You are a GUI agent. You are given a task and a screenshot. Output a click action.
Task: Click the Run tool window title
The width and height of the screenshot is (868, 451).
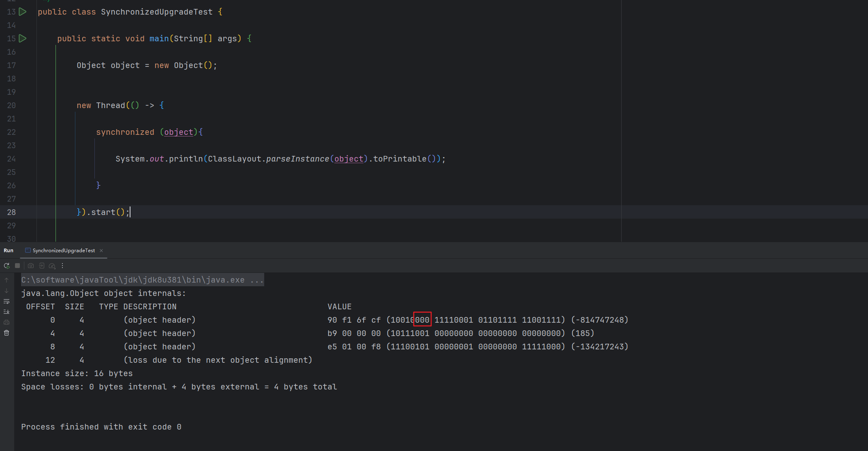coord(9,251)
